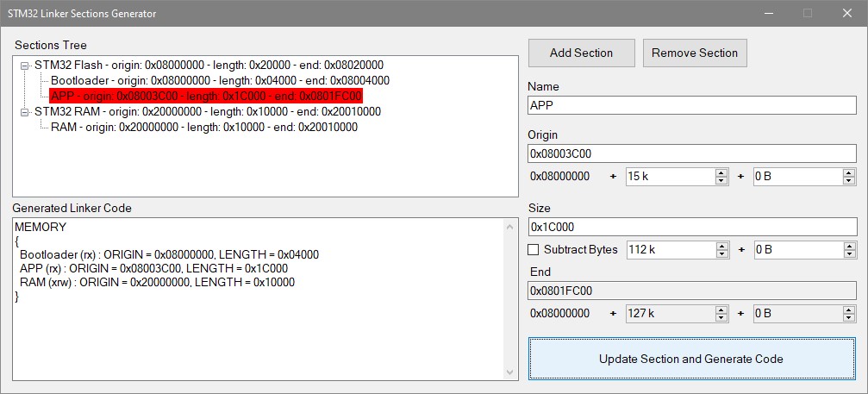868x394 pixels.
Task: Increase the Size kilobytes spinner
Action: [x=721, y=246]
